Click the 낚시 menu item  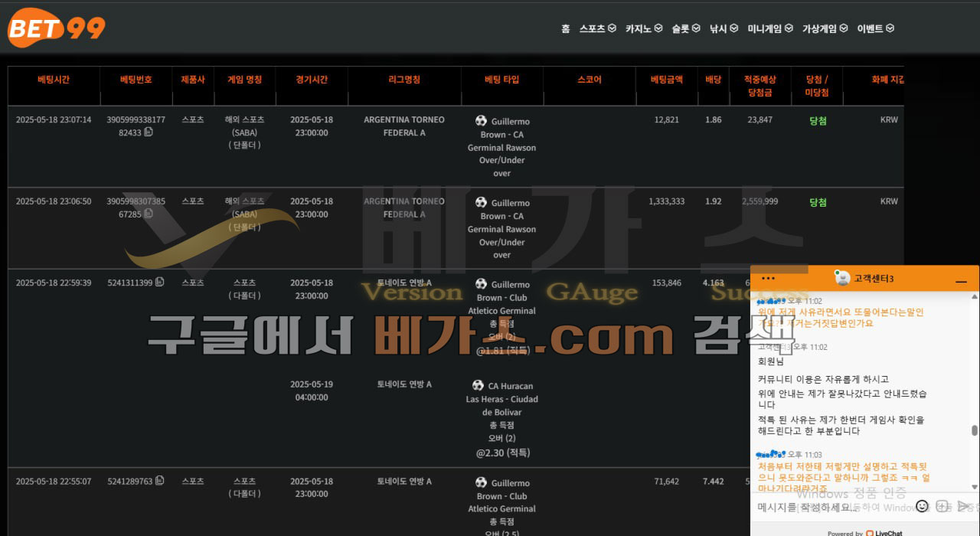point(724,28)
